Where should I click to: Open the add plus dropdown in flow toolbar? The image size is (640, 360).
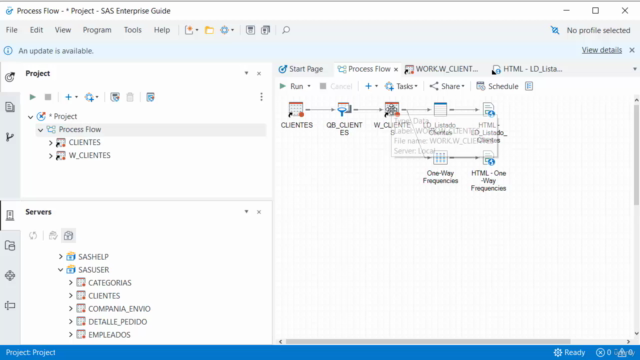point(371,86)
